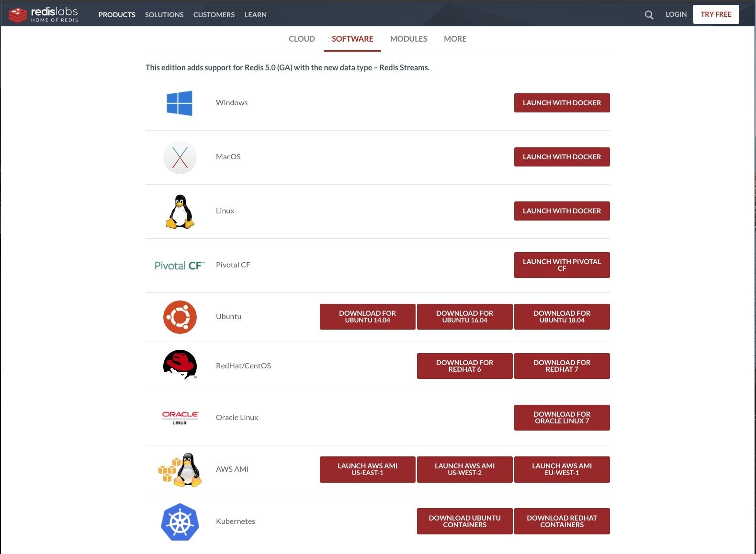Click the MacOS row label
756x554 pixels.
[x=228, y=157]
